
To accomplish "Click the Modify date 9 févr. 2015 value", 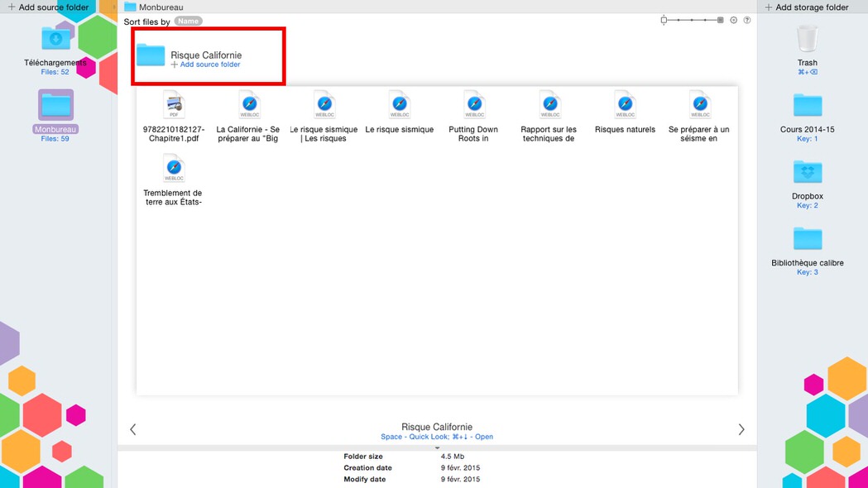I will pyautogui.click(x=461, y=479).
